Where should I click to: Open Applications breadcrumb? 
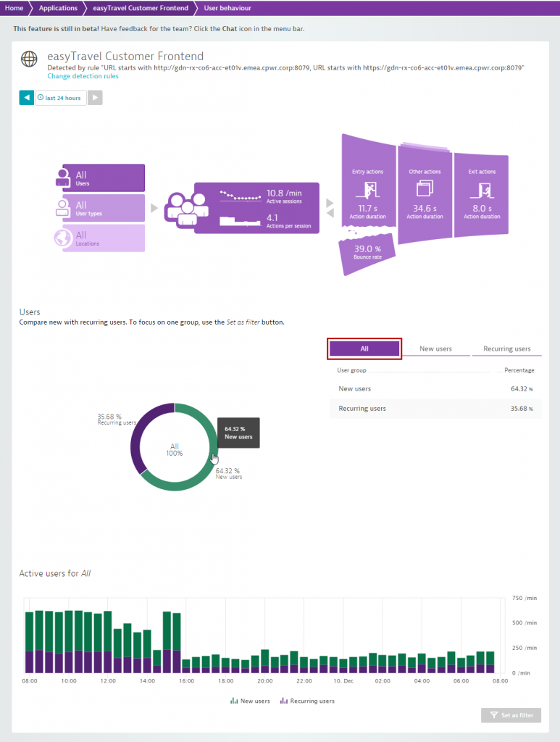58,8
